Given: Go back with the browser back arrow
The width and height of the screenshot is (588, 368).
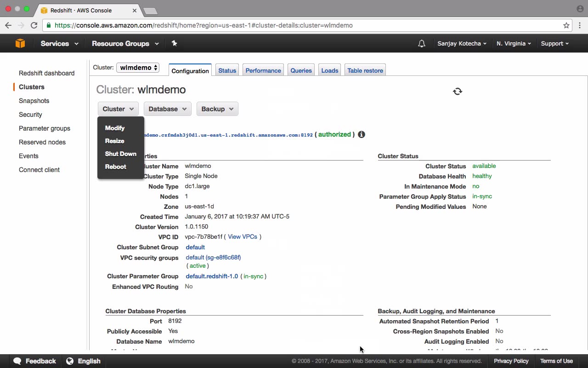Looking at the screenshot, I should pyautogui.click(x=8, y=25).
